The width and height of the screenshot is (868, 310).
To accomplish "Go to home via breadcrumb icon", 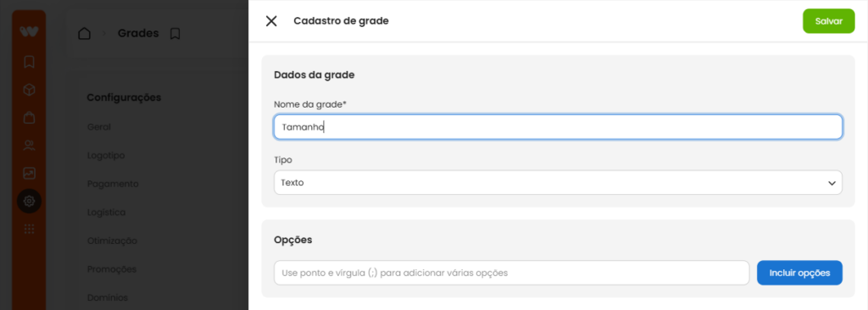I will pyautogui.click(x=84, y=34).
